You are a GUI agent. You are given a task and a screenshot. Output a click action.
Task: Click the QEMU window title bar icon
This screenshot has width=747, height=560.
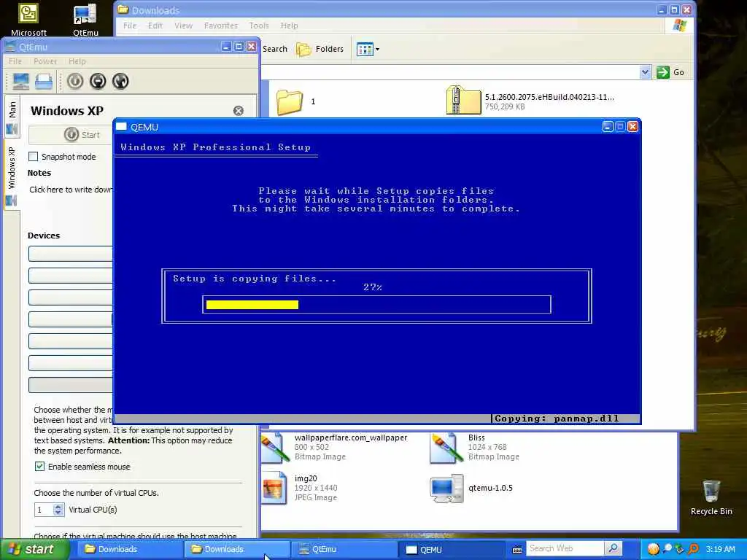click(x=122, y=127)
